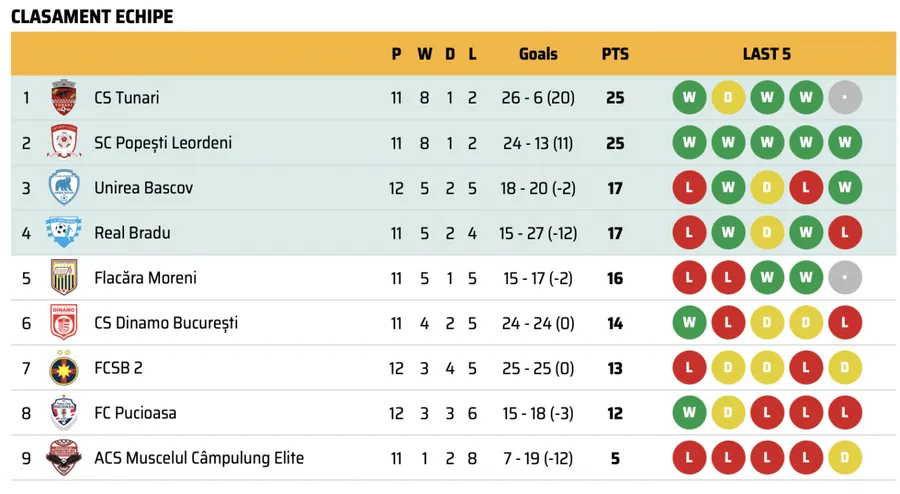Click FC Pucioasa's green win result circle
This screenshot has height=494, width=900.
click(689, 413)
